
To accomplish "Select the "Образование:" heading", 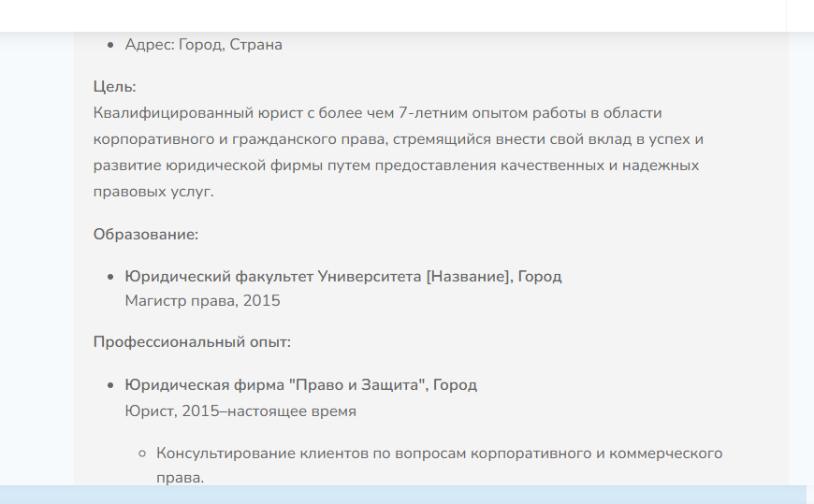I will click(x=145, y=235).
